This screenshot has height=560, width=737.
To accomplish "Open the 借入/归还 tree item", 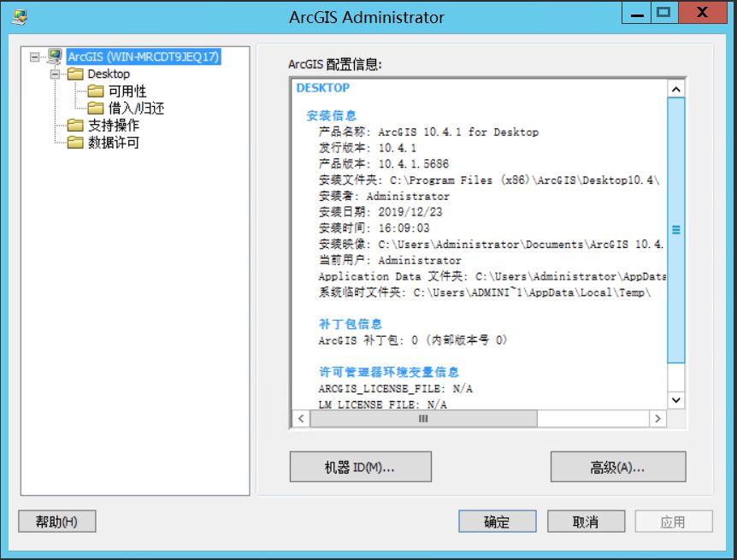I will point(136,108).
